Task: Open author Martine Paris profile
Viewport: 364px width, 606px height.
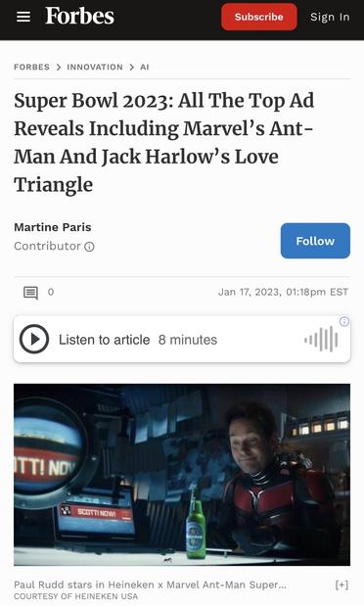Action: [53, 227]
